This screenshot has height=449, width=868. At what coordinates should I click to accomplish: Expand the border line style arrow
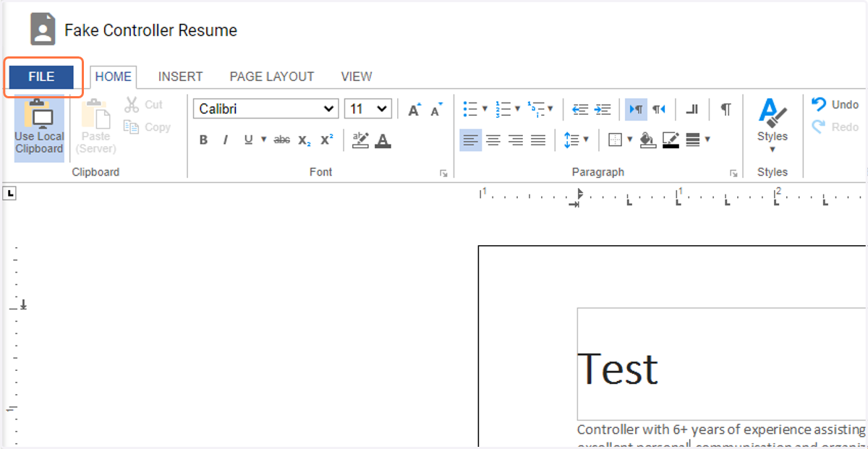pos(707,140)
